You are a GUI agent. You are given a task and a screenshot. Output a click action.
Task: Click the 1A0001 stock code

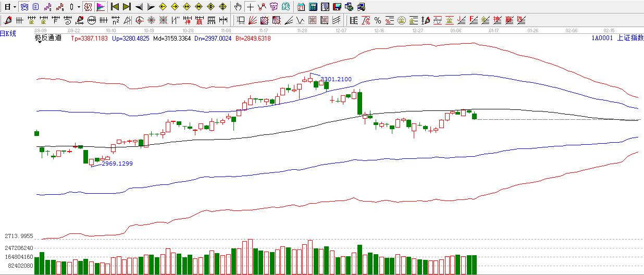[x=602, y=38]
